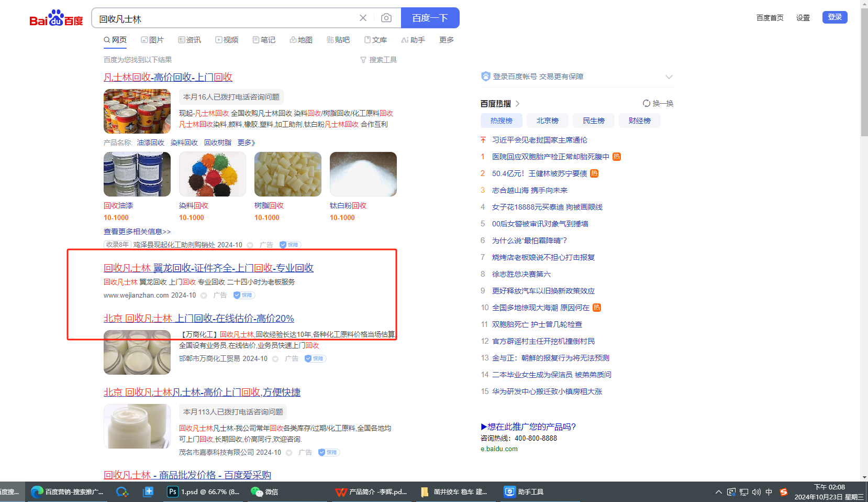Open the AI 助手 tab
Screen dimensions: 868x502
pyautogui.click(x=413, y=40)
